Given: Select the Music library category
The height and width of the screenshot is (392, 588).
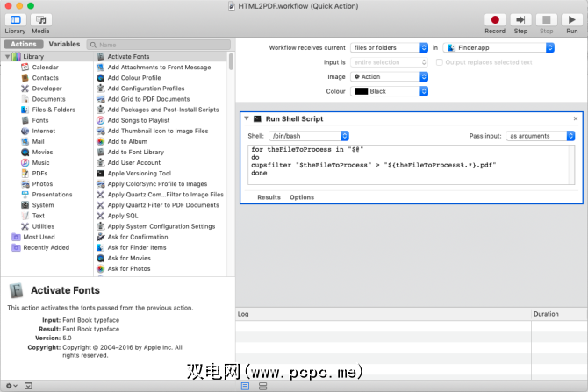Looking at the screenshot, I should (x=40, y=162).
